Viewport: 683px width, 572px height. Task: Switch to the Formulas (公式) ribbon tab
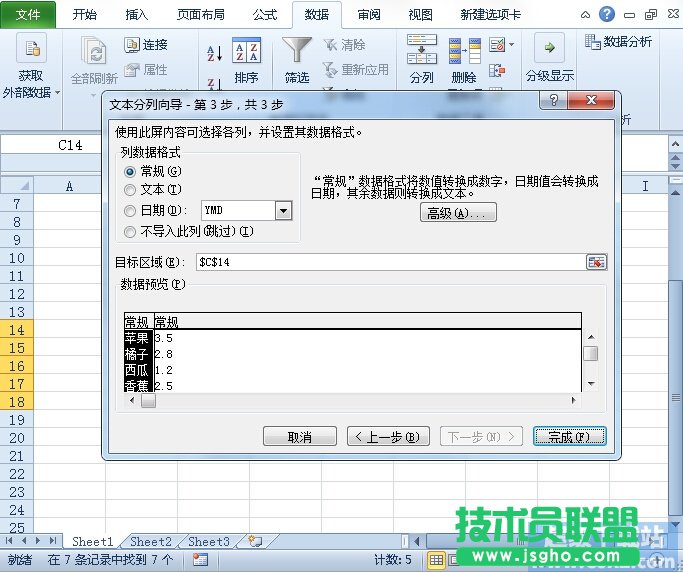coord(264,15)
